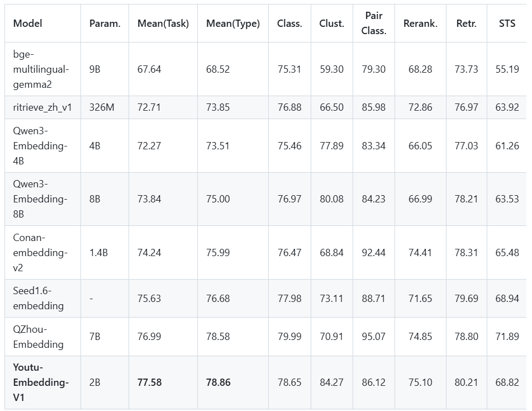Click the Mean(Type) column header
532x411 pixels.
pos(233,23)
